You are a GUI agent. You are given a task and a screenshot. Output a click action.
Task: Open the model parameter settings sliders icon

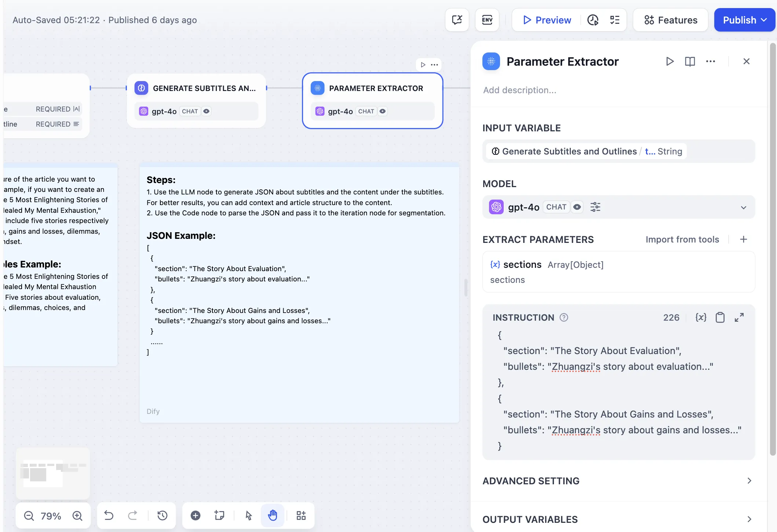595,207
